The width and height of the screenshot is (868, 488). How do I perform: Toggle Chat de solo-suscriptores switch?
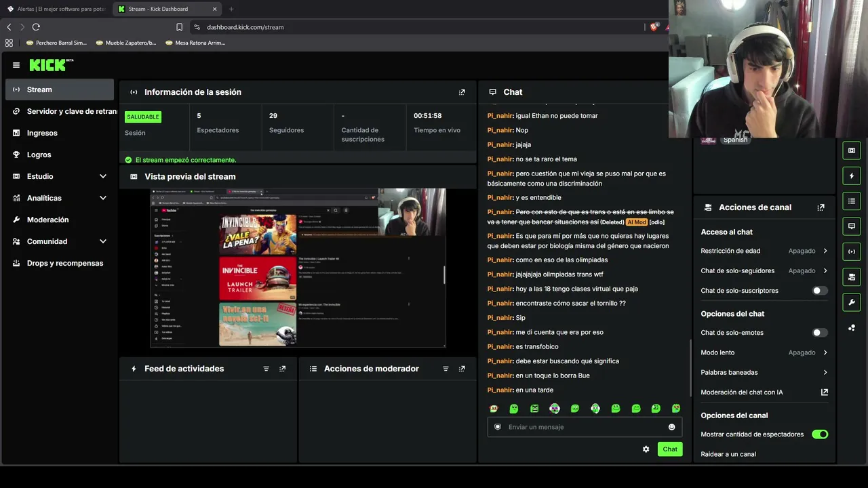tap(820, 291)
